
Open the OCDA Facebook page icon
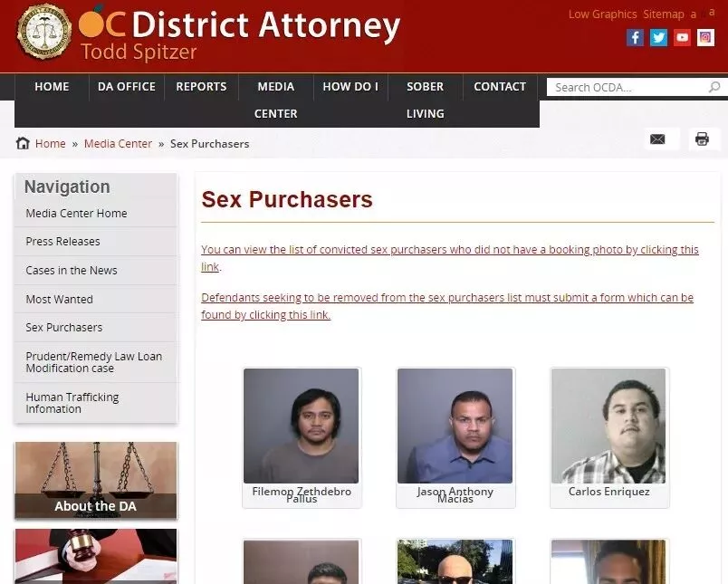tap(635, 38)
